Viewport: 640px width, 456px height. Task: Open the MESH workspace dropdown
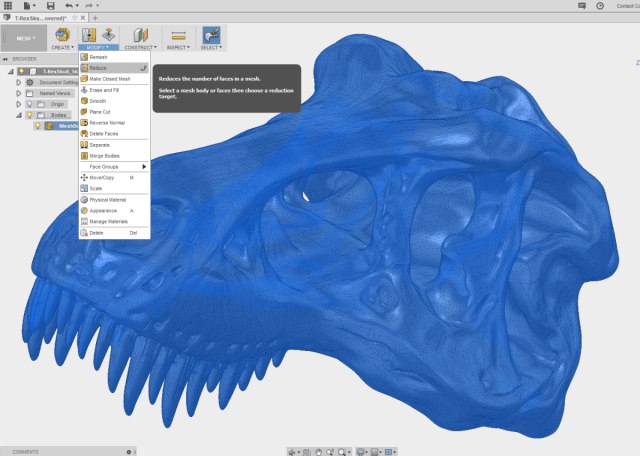pyautogui.click(x=24, y=38)
